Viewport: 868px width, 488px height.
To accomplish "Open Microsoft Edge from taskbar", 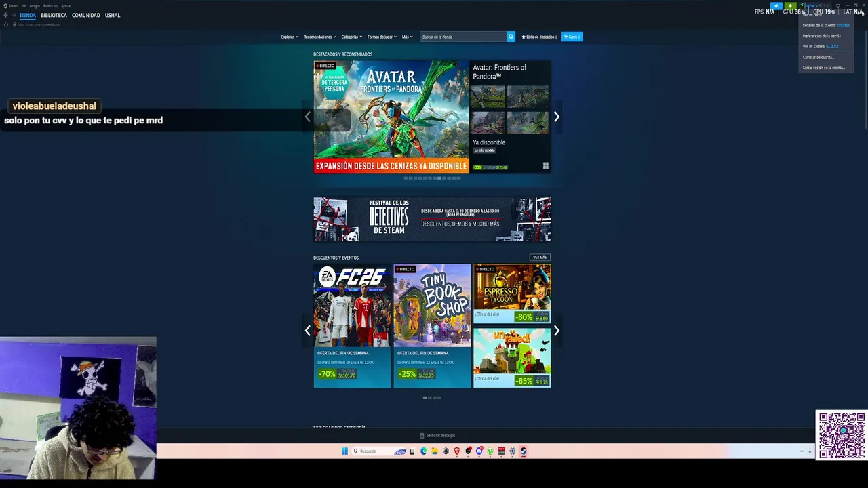I will (424, 451).
